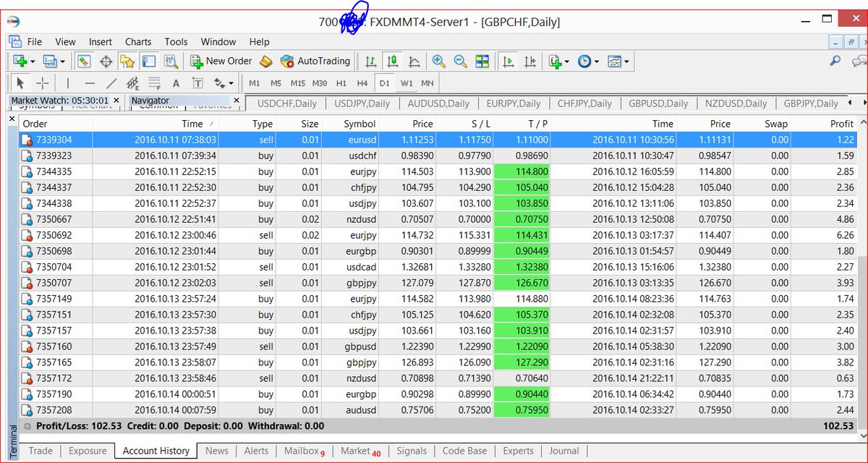Draw a Fibonacci retracement
Viewport: 868px width, 463px height.
[x=155, y=83]
